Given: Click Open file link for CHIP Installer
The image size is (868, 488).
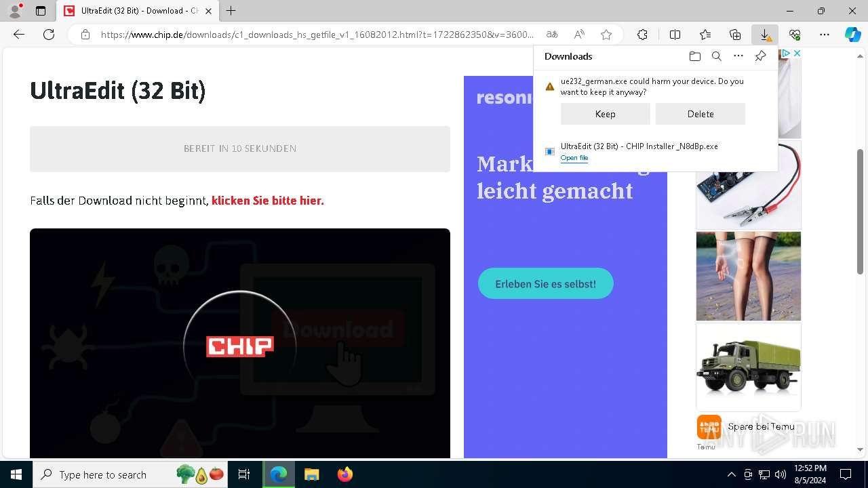Looking at the screenshot, I should pos(574,158).
